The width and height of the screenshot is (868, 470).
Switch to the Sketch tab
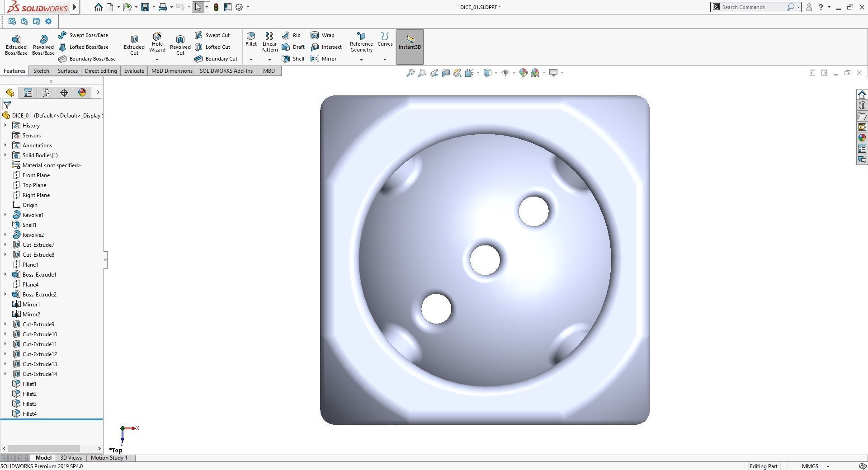[x=41, y=71]
